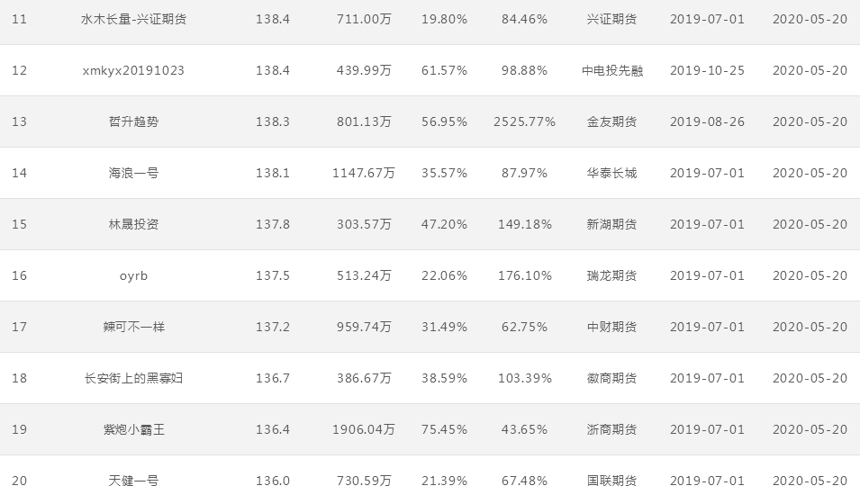Screen dimensions: 860x504
Task: Click the 林晟投资 account name
Action: tap(133, 224)
